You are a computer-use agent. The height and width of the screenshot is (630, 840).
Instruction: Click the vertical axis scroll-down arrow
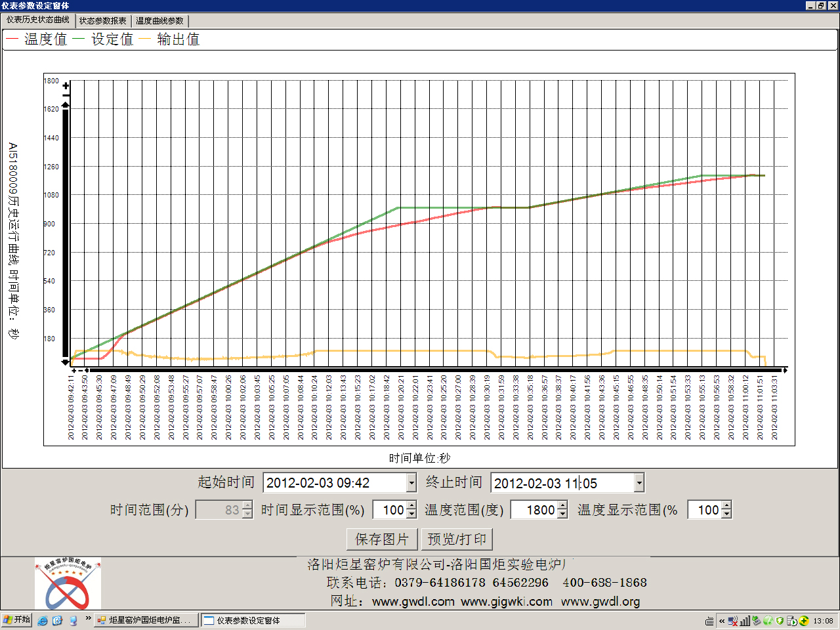[x=65, y=362]
